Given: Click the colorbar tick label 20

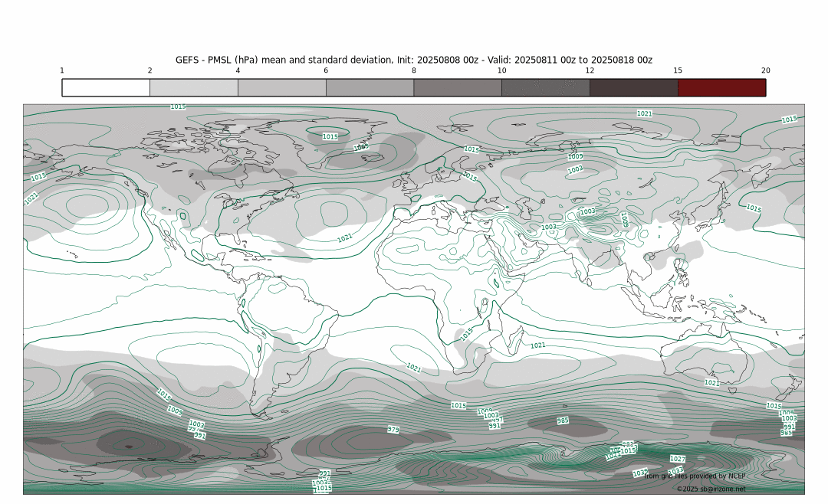Looking at the screenshot, I should click(x=765, y=70).
